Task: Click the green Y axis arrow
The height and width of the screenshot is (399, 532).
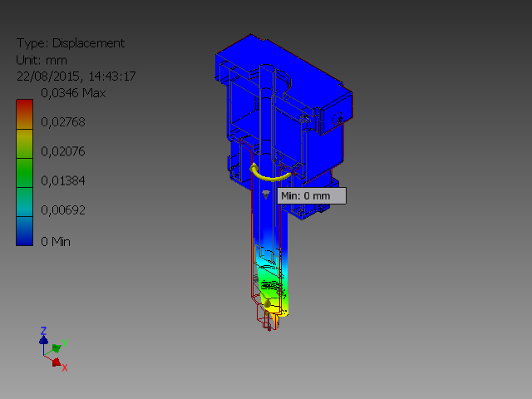Action: 57,348
